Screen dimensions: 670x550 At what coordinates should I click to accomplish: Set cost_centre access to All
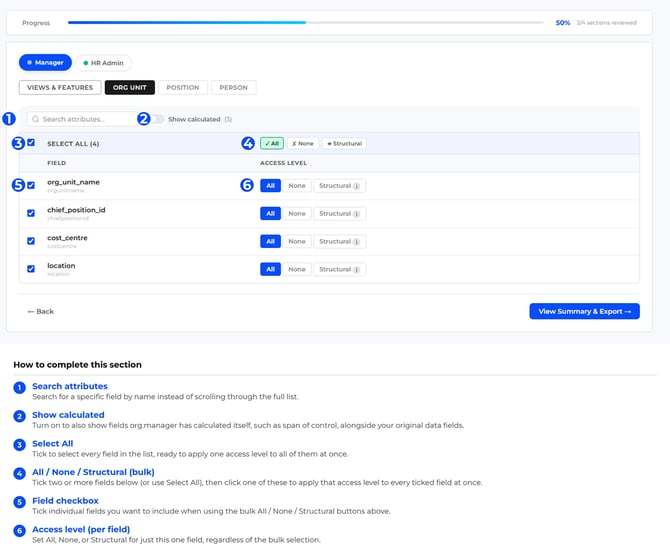pos(270,241)
